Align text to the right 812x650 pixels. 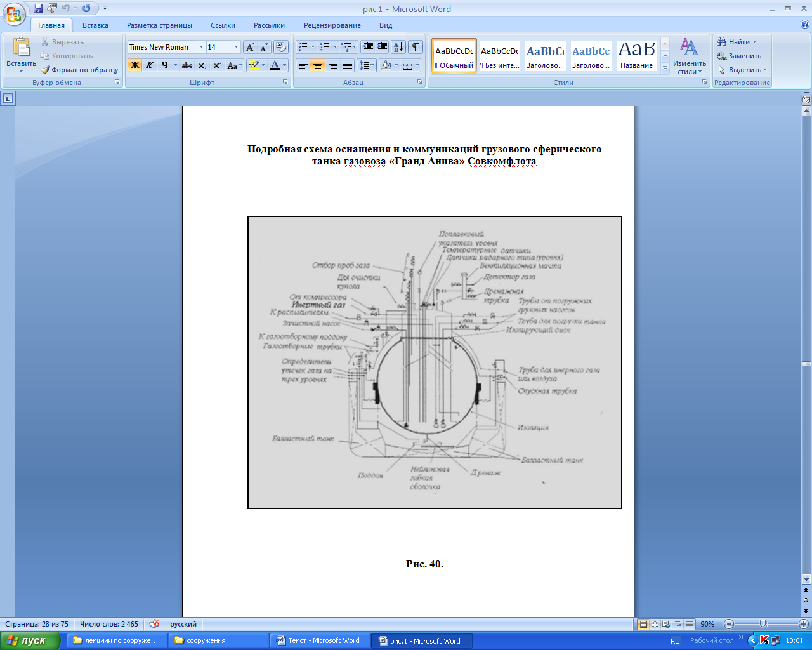tap(333, 65)
